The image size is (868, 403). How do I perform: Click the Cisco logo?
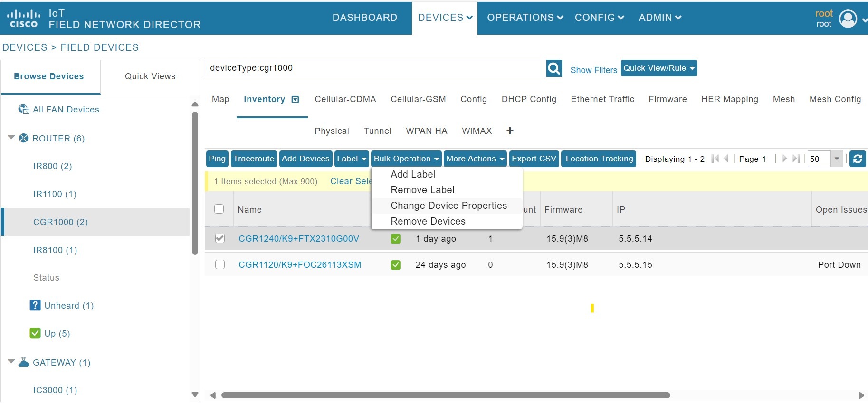tap(23, 19)
